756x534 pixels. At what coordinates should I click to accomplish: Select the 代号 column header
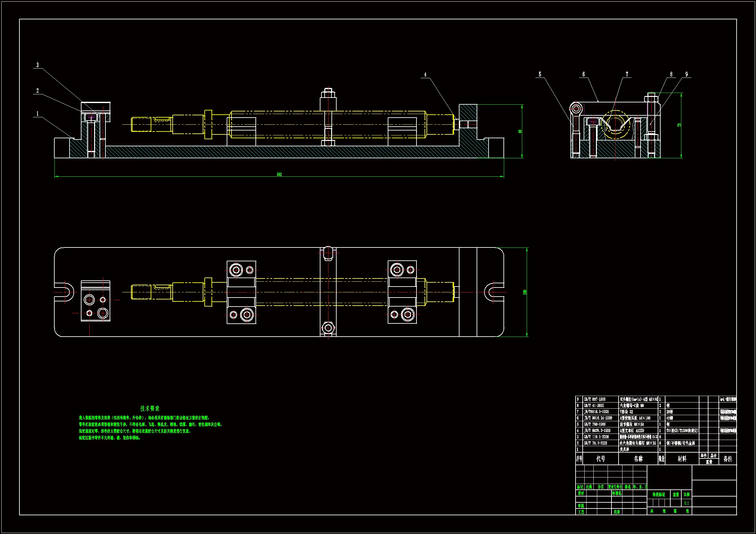pos(600,459)
